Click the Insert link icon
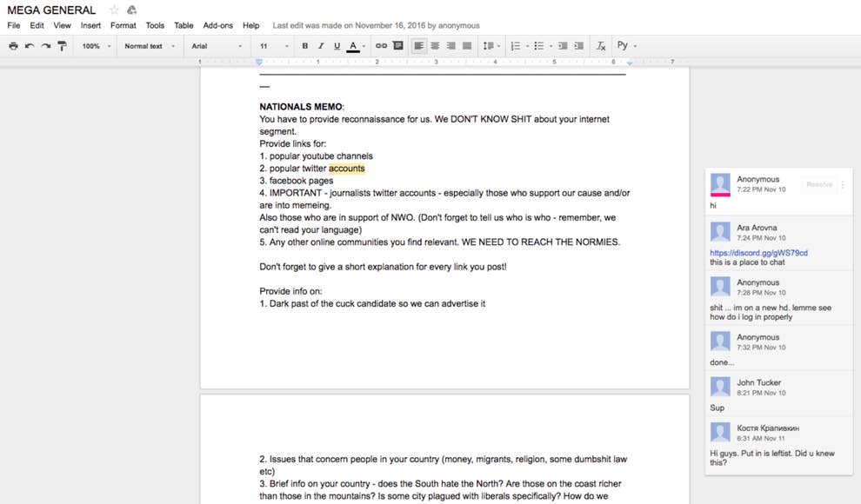Viewport: 861px width, 504px height. click(x=381, y=46)
